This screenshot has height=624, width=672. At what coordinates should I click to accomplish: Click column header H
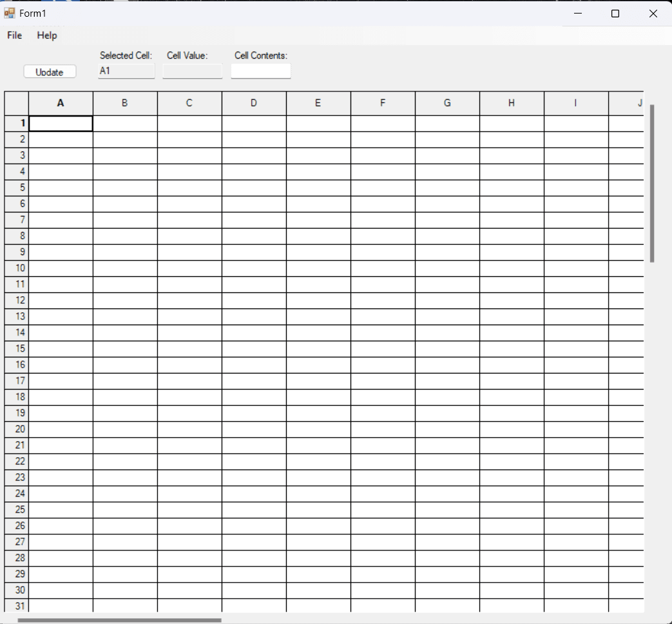coord(512,103)
